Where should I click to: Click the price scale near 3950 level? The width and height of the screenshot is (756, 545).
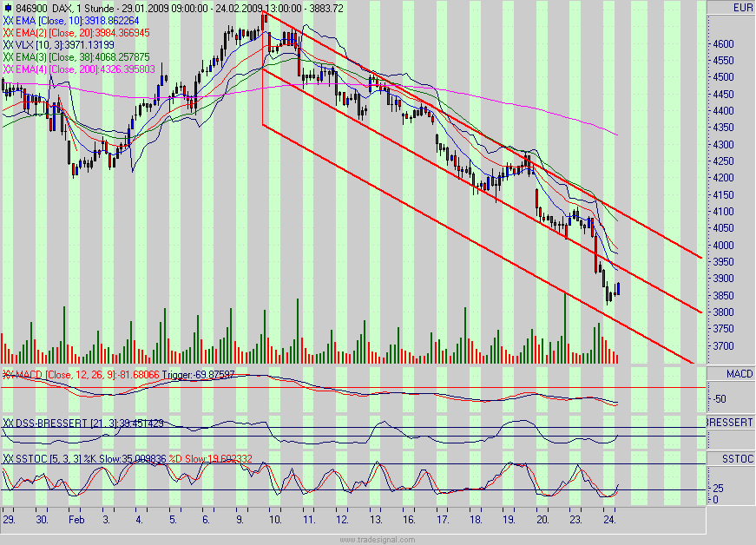point(722,261)
